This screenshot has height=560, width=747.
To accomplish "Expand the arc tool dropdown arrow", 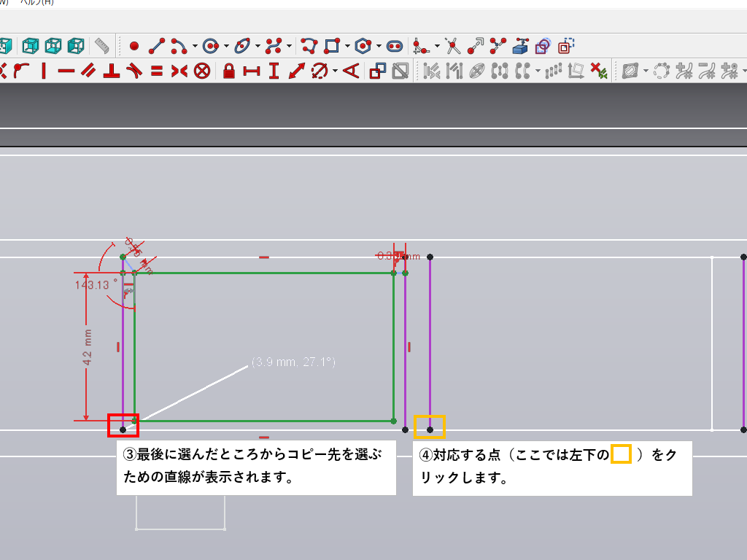I will [195, 47].
